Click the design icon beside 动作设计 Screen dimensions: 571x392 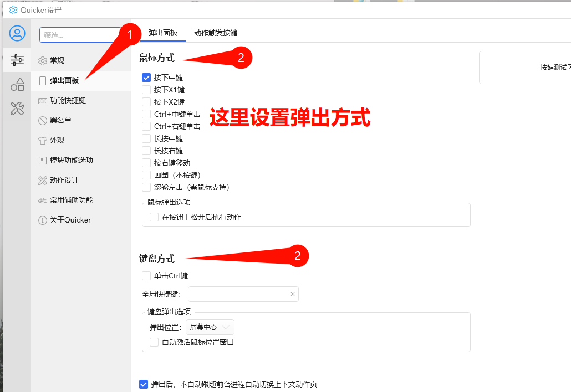(x=43, y=180)
